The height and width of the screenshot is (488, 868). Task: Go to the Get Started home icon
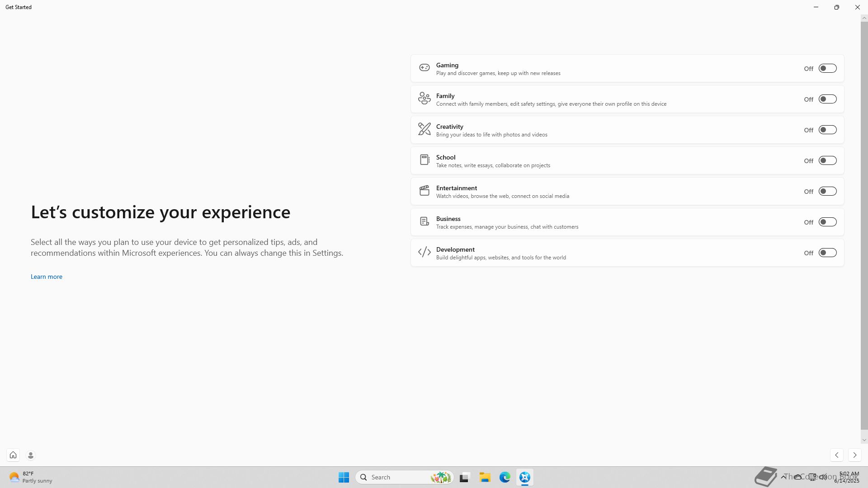point(13,455)
